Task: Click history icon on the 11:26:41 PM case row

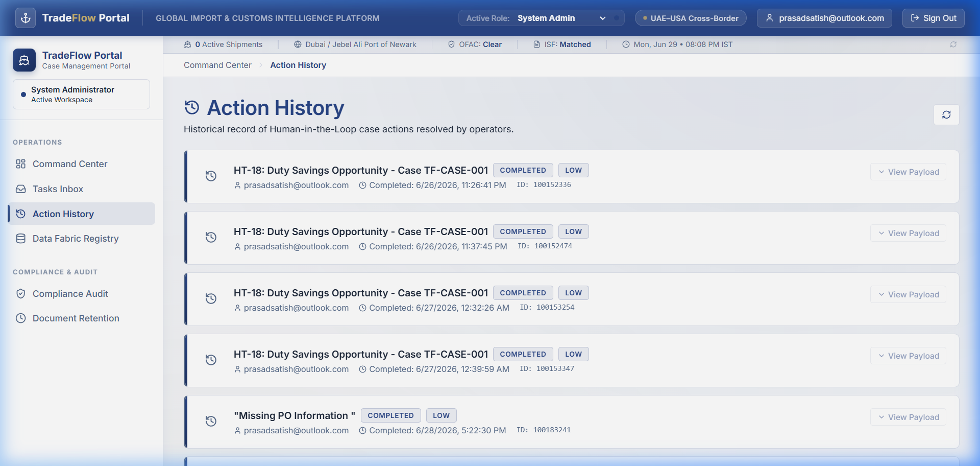Action: (x=211, y=176)
